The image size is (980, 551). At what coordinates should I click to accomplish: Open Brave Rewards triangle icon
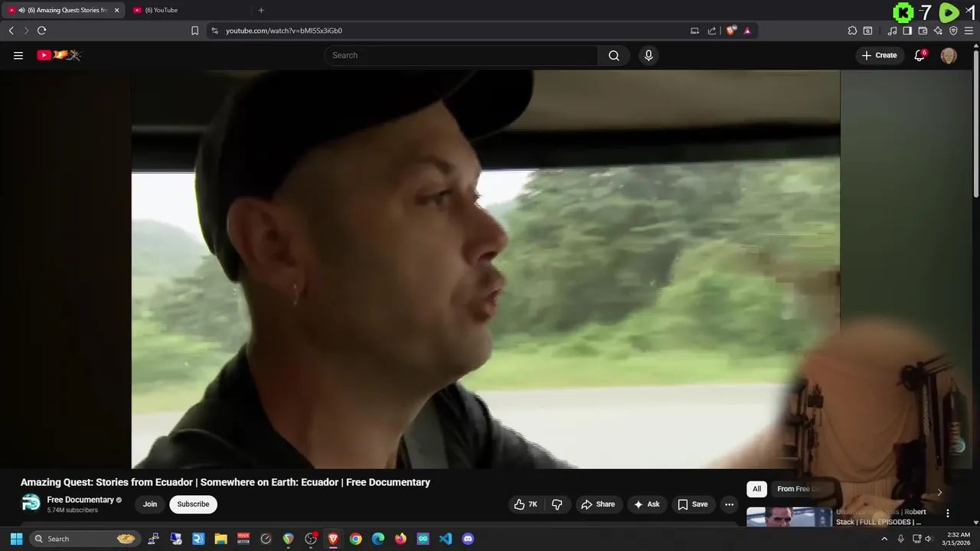[747, 31]
